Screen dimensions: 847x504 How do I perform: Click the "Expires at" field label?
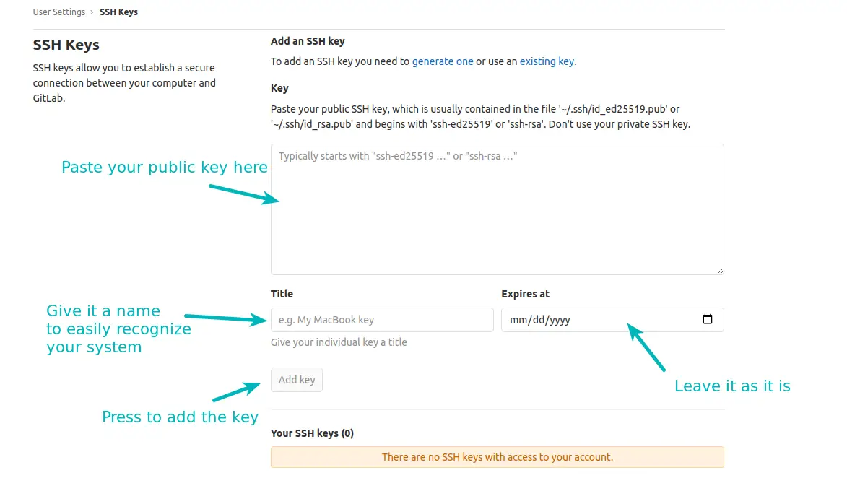tap(525, 294)
